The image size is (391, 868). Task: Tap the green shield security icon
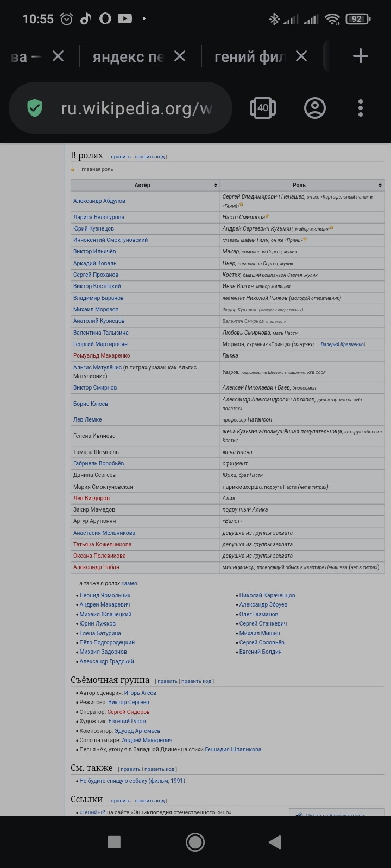coord(35,108)
